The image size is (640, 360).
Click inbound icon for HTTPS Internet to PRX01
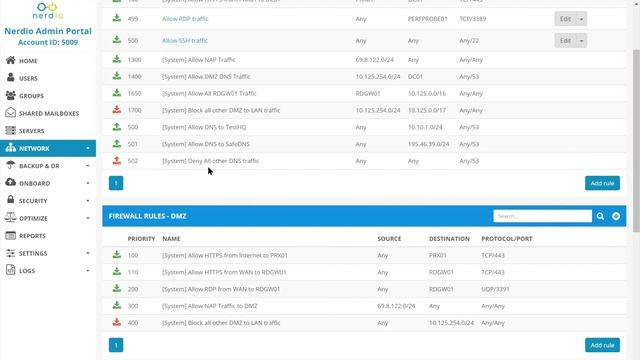pos(117,255)
